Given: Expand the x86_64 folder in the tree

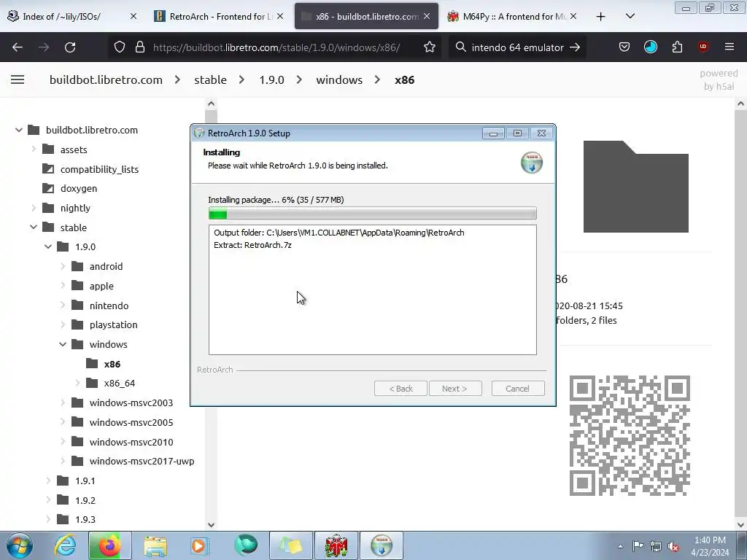Looking at the screenshot, I should coord(77,383).
